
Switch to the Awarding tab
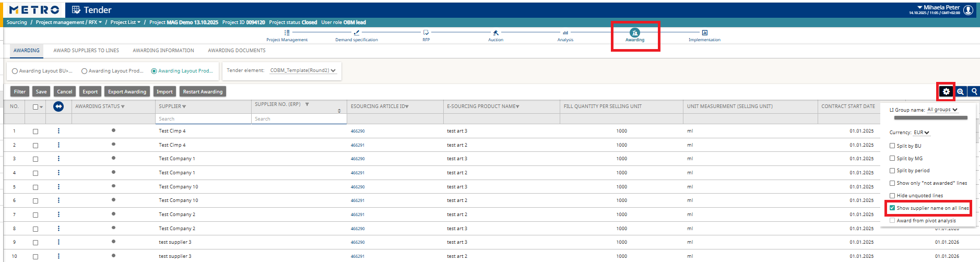(x=26, y=51)
